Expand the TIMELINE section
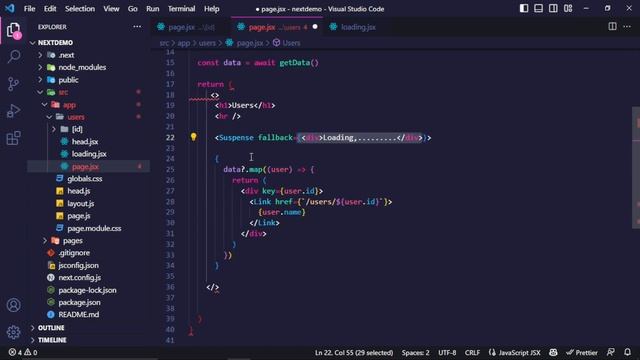Image resolution: width=640 pixels, height=360 pixels. (33, 340)
